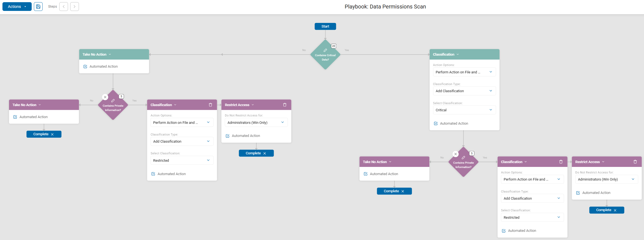This screenshot has height=240, width=644.
Task: Click the Start node button
Action: point(325,26)
